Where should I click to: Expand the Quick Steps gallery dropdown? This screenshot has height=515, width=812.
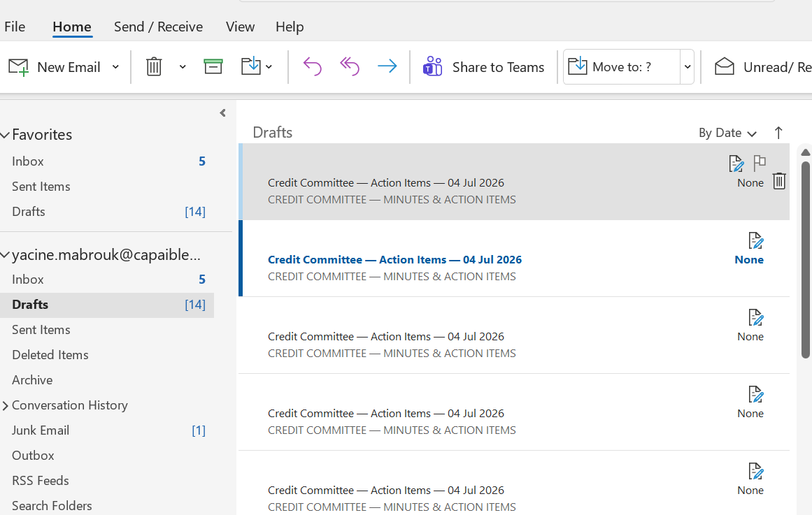(x=688, y=67)
